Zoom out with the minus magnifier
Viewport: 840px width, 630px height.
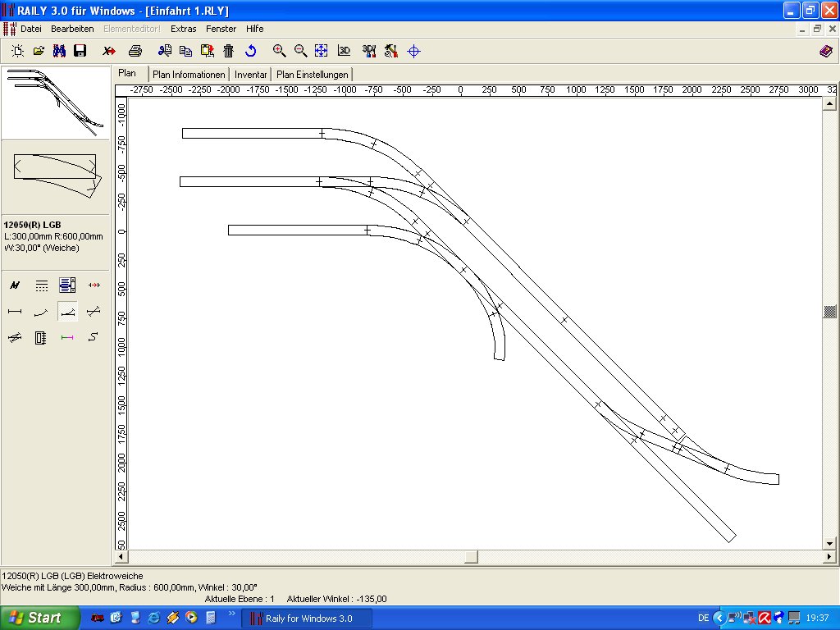coord(300,51)
